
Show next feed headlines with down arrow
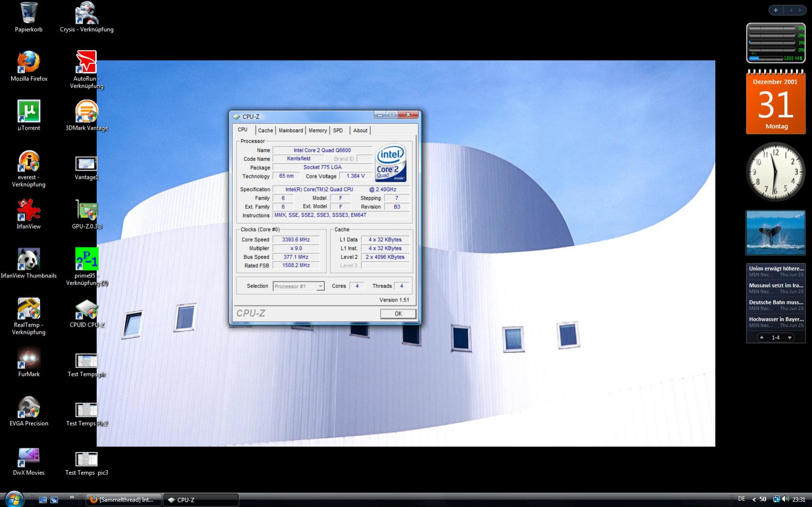790,337
